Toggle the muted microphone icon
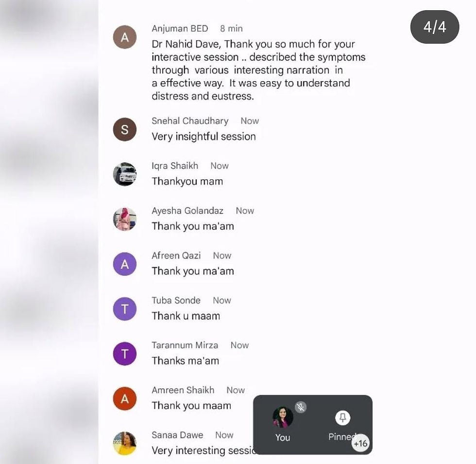This screenshot has width=476, height=464. [301, 407]
